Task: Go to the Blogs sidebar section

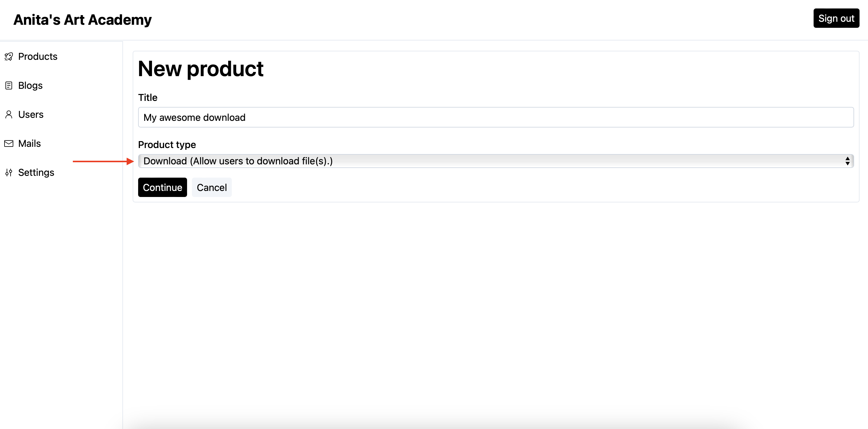Action: [30, 85]
